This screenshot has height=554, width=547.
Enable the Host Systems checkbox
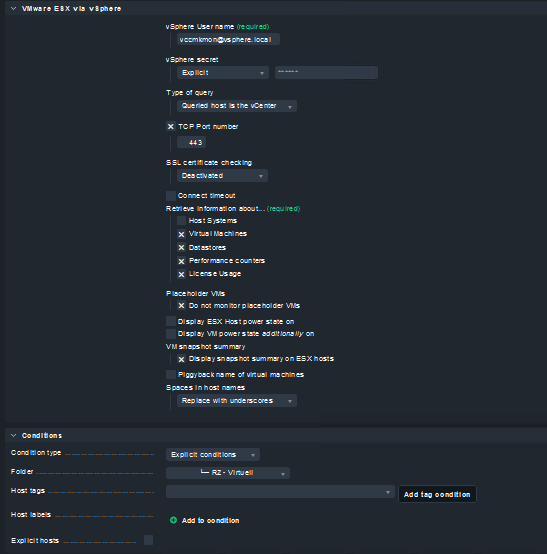tap(181, 221)
